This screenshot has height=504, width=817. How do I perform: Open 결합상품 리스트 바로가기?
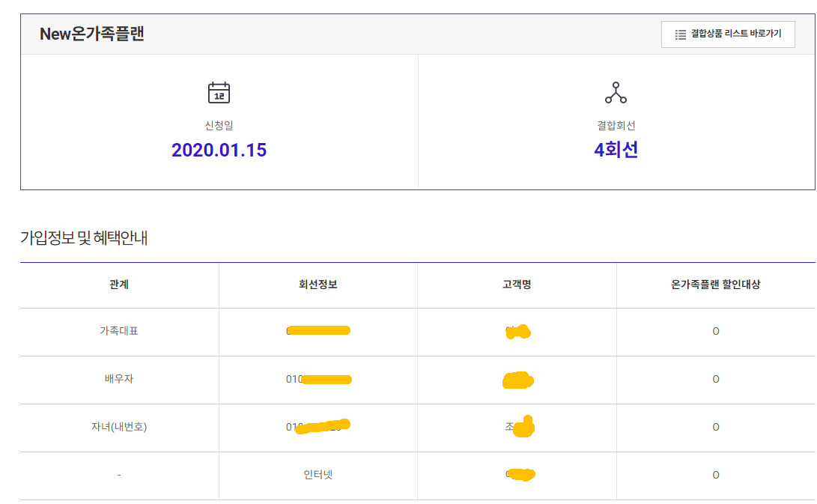(x=728, y=34)
